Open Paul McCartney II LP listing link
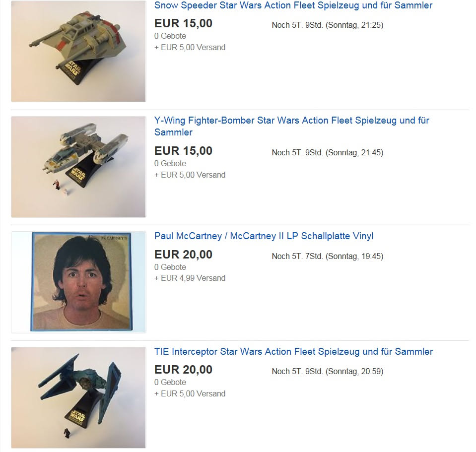 264,236
